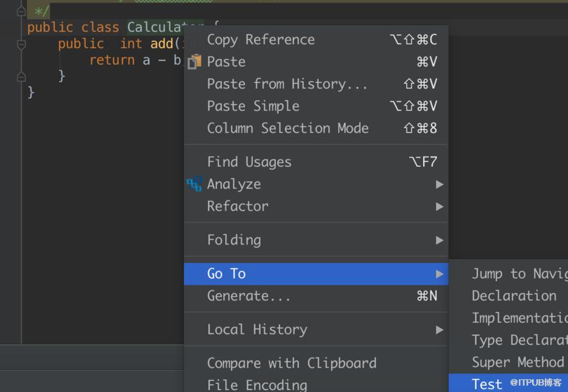This screenshot has height=392, width=568.
Task: Select Paste Simple in the context menu
Action: [x=317, y=106]
